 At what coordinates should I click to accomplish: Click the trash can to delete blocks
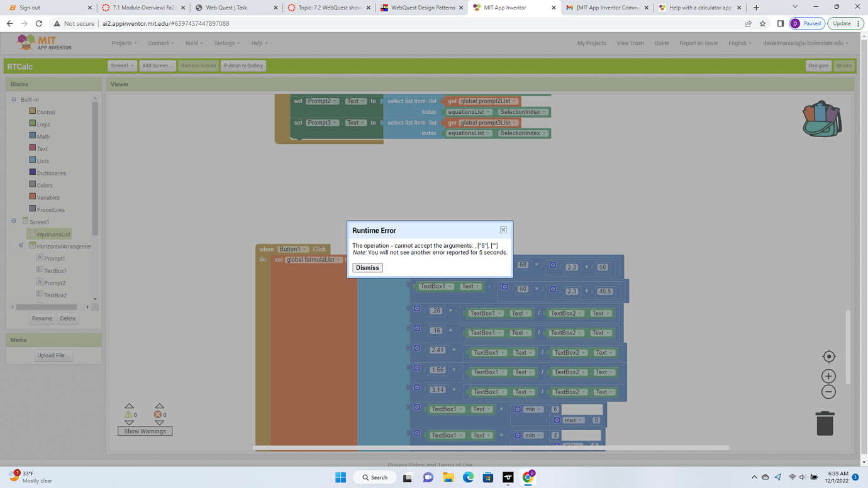point(825,423)
